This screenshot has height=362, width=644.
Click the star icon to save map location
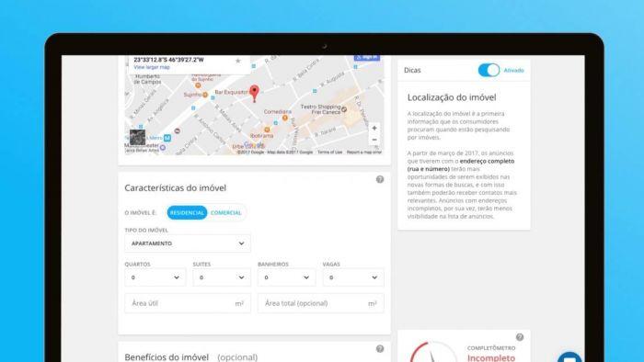tap(237, 61)
